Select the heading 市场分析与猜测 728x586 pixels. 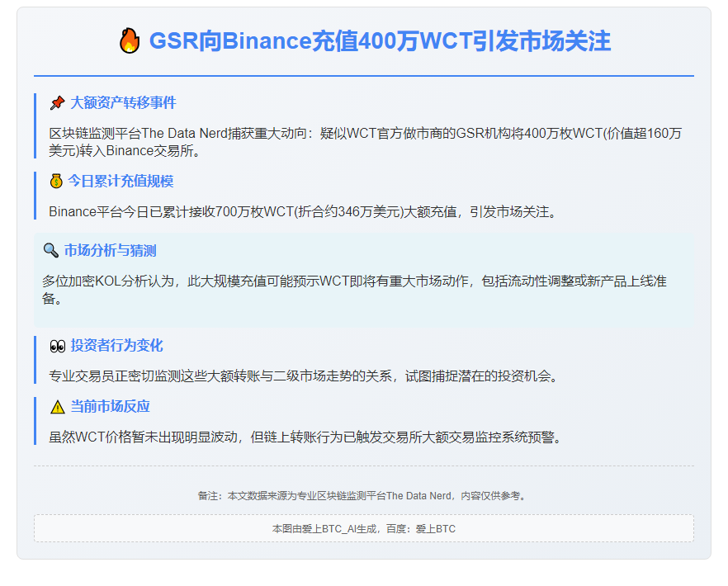[x=110, y=250]
